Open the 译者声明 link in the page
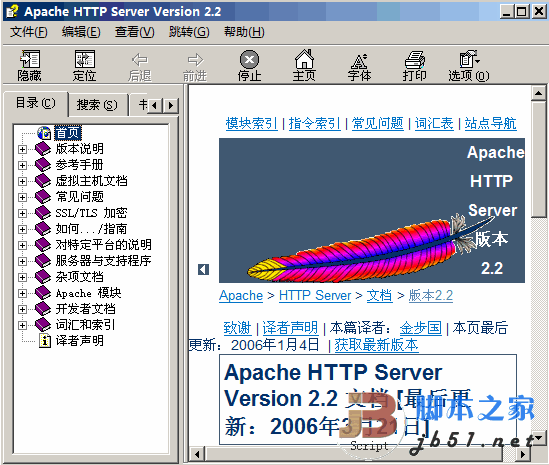Image resolution: width=549 pixels, height=465 pixels. pyautogui.click(x=290, y=328)
